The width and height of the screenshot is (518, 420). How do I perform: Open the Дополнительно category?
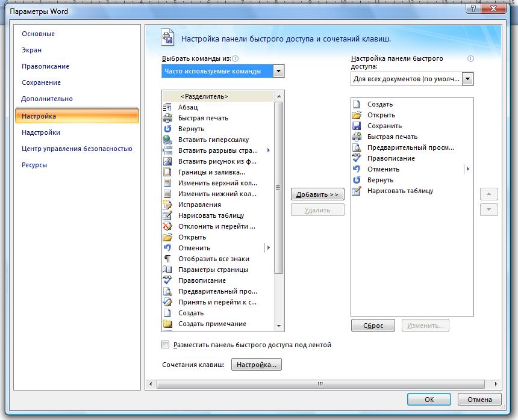click(47, 99)
